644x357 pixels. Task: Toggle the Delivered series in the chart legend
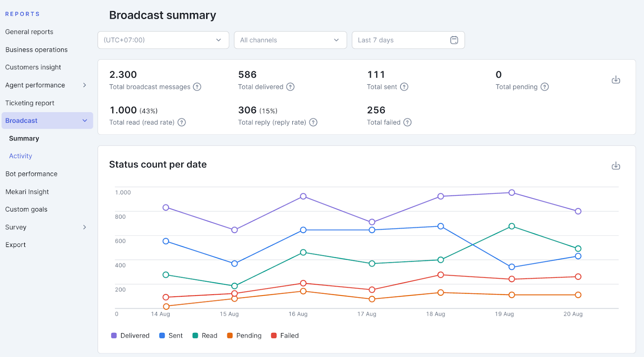tap(130, 336)
